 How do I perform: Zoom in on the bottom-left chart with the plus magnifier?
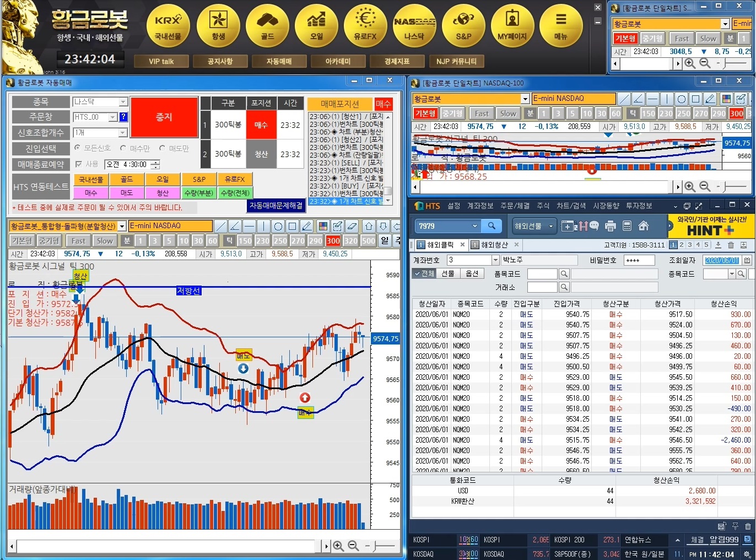click(338, 546)
